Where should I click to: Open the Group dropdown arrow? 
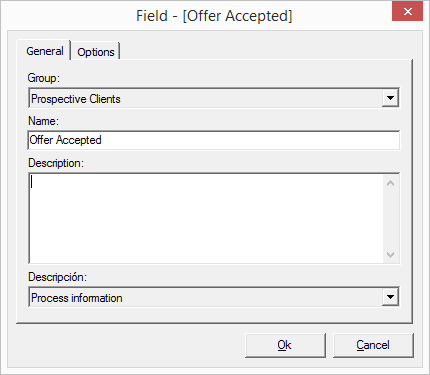(390, 98)
